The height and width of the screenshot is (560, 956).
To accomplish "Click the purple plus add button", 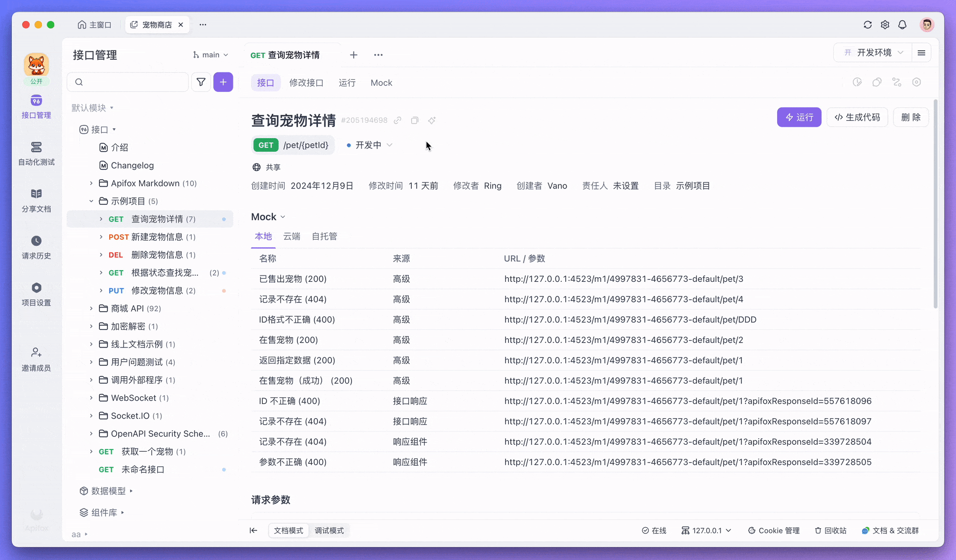I will pyautogui.click(x=223, y=82).
